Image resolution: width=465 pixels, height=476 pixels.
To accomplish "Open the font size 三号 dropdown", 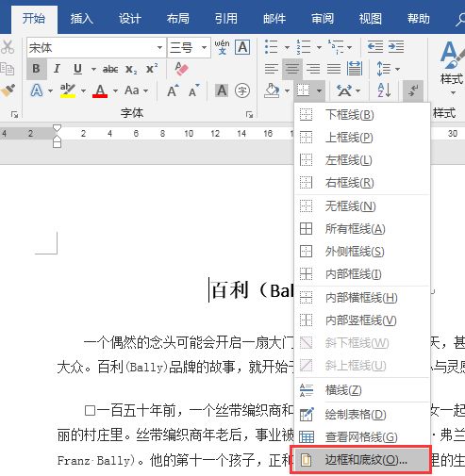I will (205, 48).
